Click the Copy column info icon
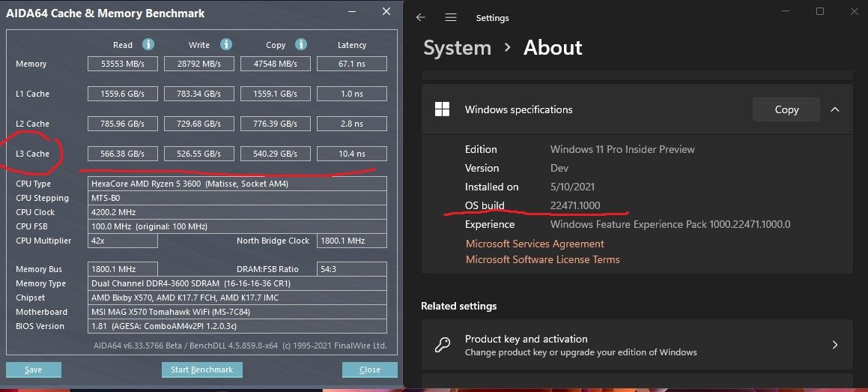This screenshot has height=392, width=868. (x=300, y=45)
